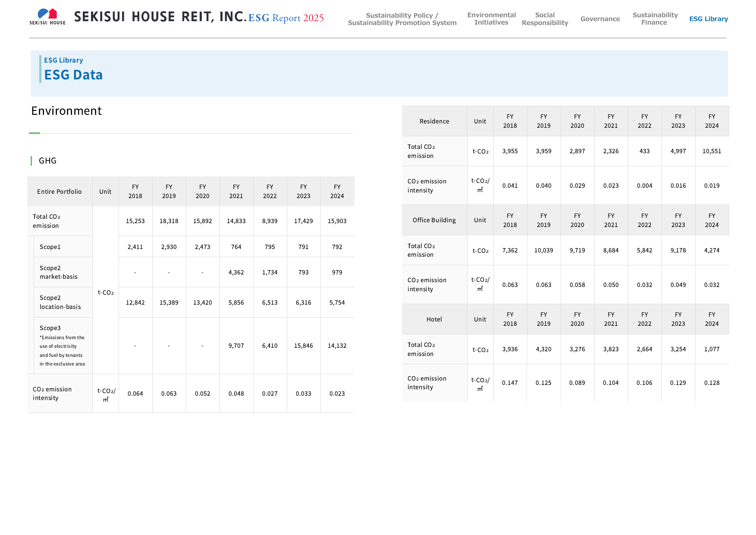756x535 pixels.
Task: Click the Office intensity value 0.058
Action: click(x=577, y=285)
